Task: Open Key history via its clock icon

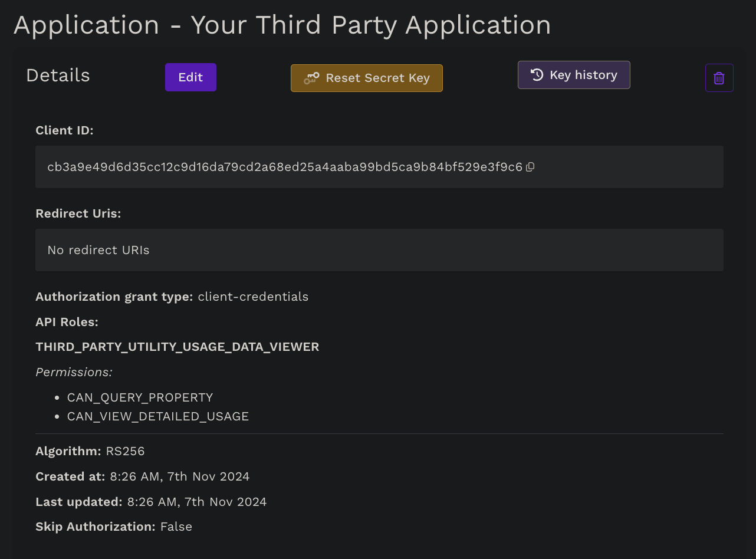Action: (537, 75)
